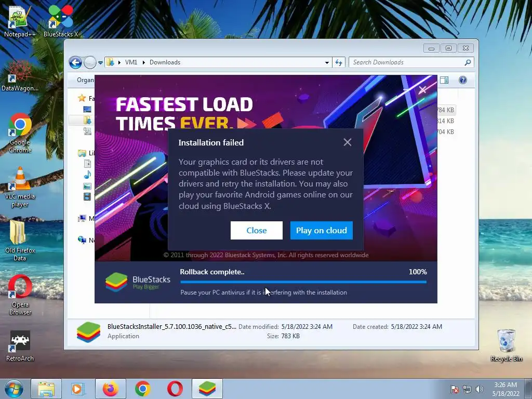Image resolution: width=532 pixels, height=399 pixels.
Task: Open Old Firefox Data folder
Action: pyautogui.click(x=20, y=241)
